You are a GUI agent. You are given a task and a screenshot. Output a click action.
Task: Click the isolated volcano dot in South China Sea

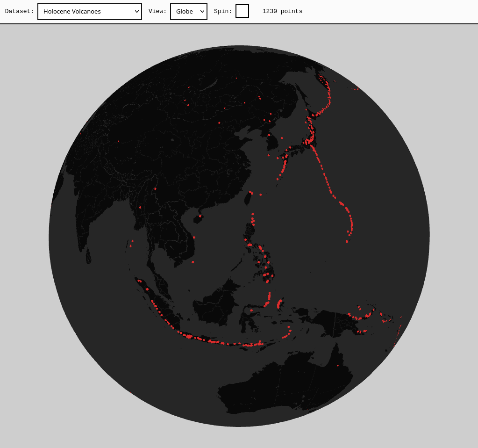193,262
